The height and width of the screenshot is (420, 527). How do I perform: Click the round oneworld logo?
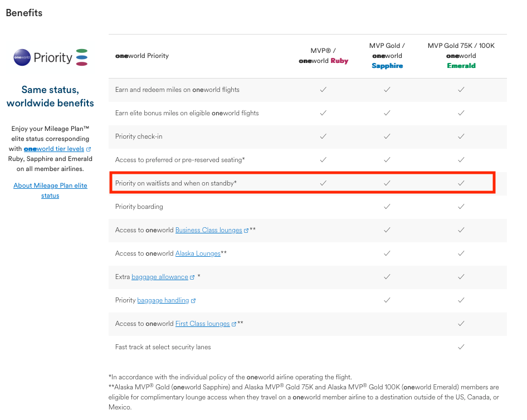[x=22, y=58]
